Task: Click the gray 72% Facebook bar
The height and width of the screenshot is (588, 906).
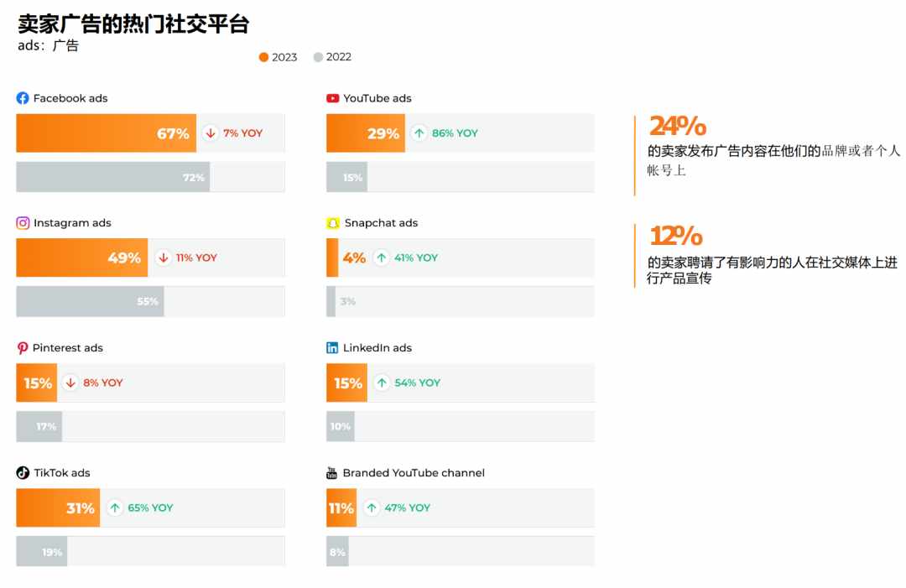Action: [x=112, y=177]
